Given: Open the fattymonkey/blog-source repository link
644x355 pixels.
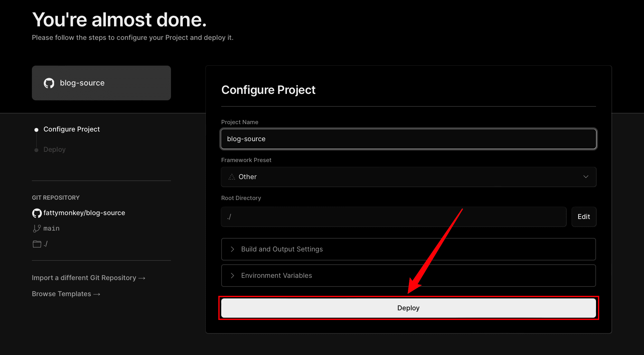Looking at the screenshot, I should 84,213.
